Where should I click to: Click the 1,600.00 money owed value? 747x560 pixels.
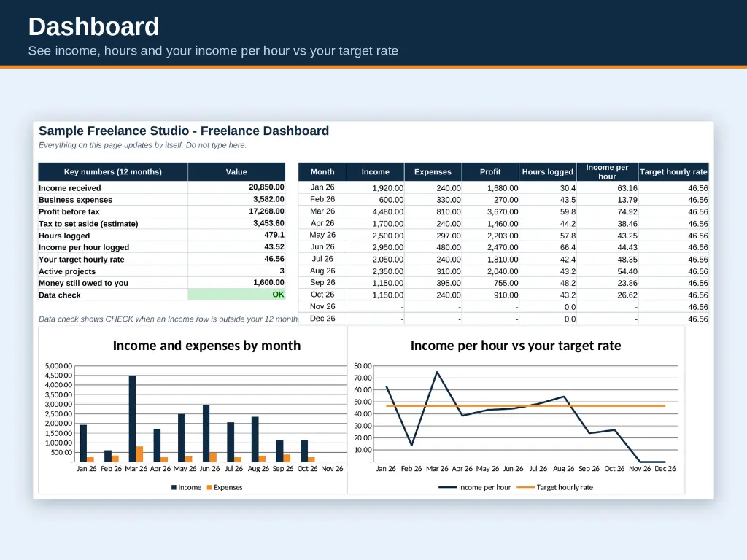pyautogui.click(x=268, y=283)
